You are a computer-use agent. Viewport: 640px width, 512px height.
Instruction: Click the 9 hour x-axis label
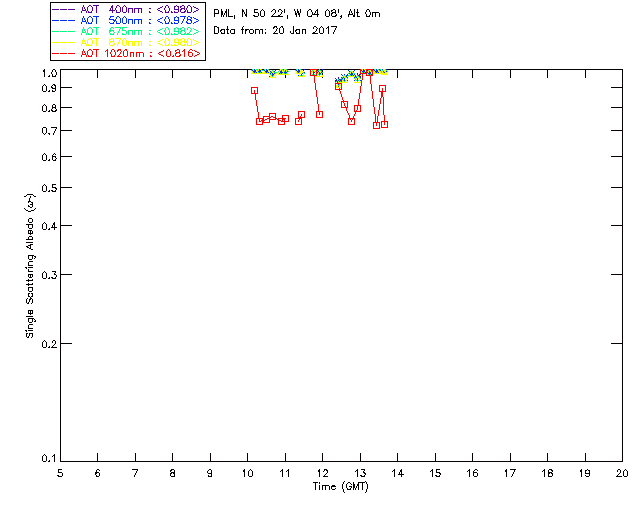[210, 473]
